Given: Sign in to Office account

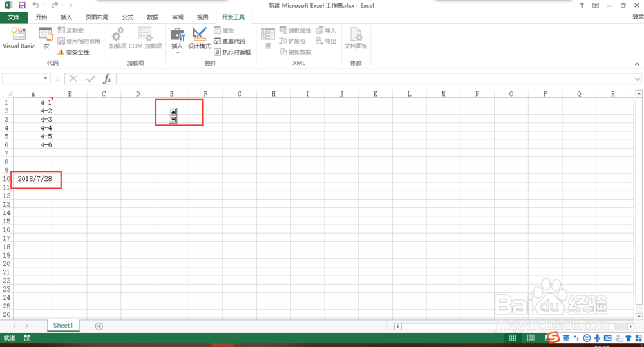Looking at the screenshot, I should tap(638, 17).
